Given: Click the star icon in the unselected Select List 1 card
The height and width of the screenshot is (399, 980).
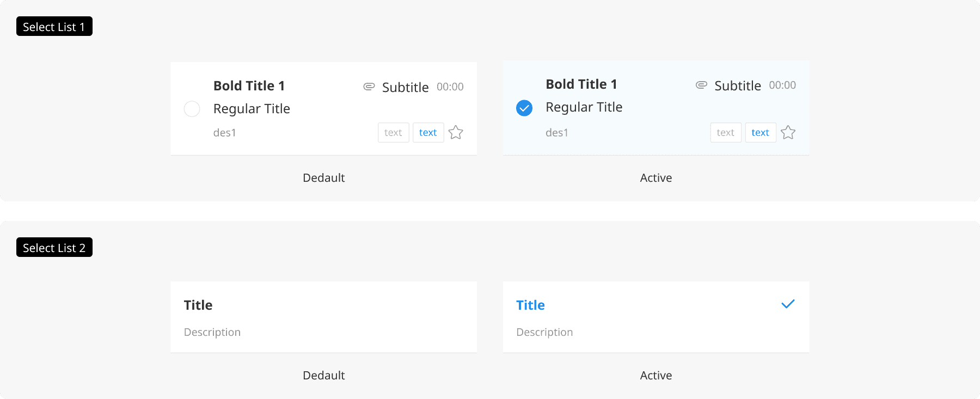Looking at the screenshot, I should (456, 132).
